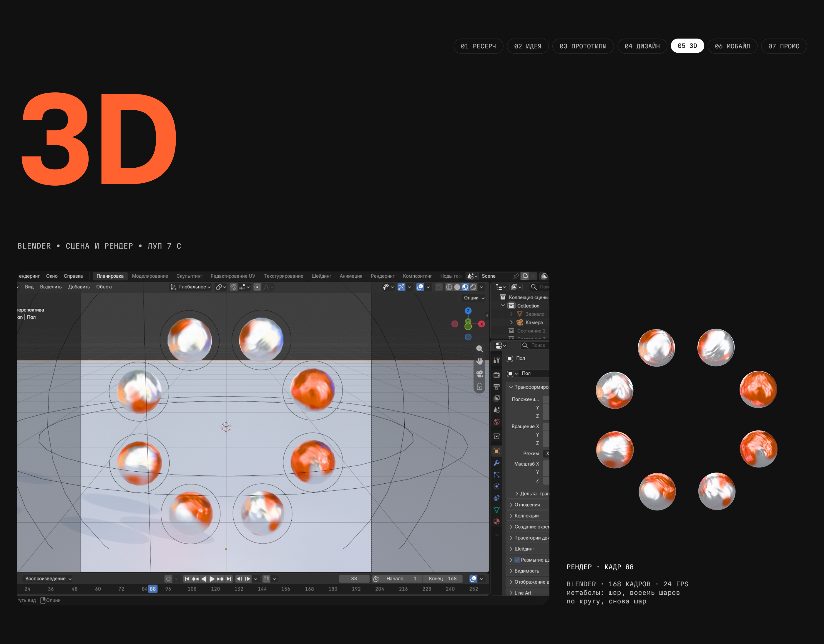Open the Глобальное orientation dropdown
The width and height of the screenshot is (824, 644).
pyautogui.click(x=190, y=287)
